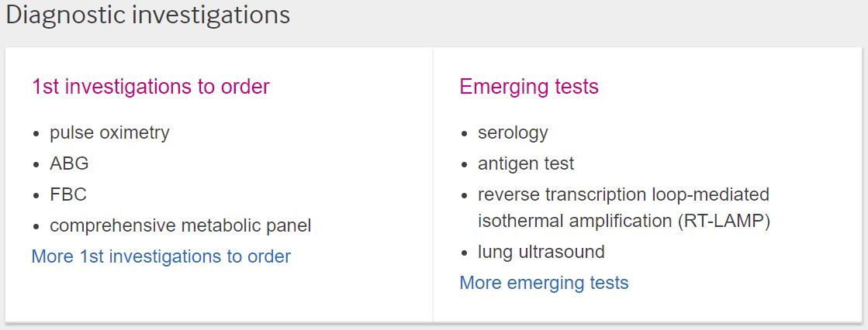Select the pulse oximetry list item

[x=109, y=133]
